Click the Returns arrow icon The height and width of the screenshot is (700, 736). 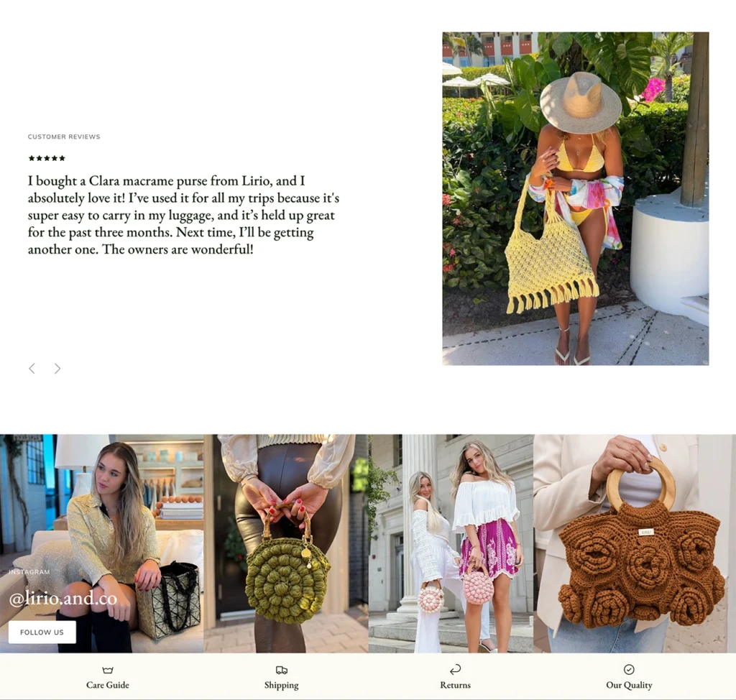pos(455,670)
